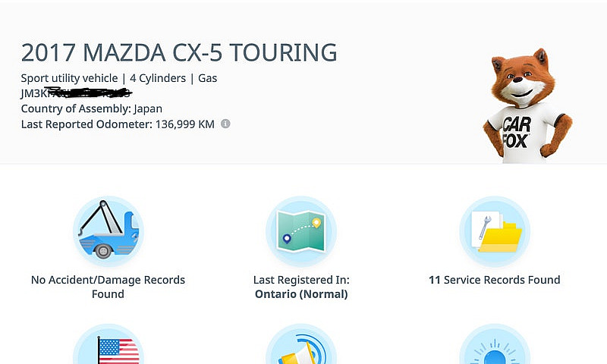Click the CAR FOX shirt logo

[x=516, y=133]
